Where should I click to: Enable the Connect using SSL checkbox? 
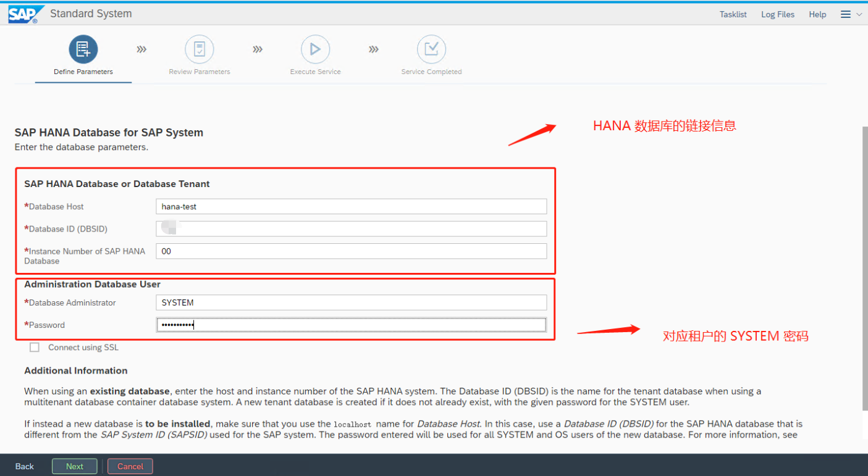[x=35, y=348]
